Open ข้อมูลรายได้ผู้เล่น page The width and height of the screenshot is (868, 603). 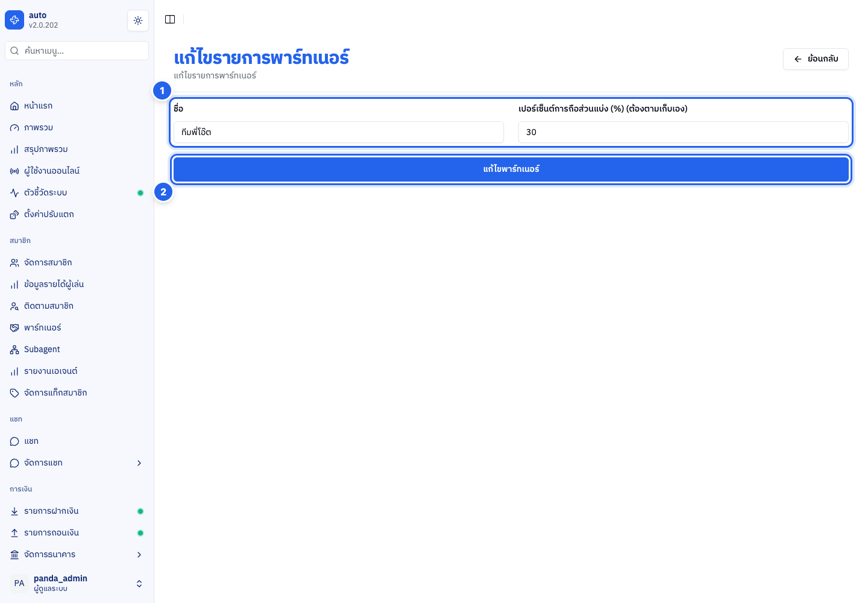click(77, 285)
